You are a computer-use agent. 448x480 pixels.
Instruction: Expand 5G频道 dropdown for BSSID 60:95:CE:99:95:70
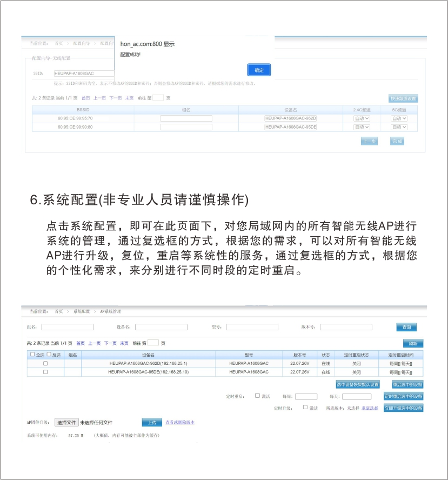399,118
